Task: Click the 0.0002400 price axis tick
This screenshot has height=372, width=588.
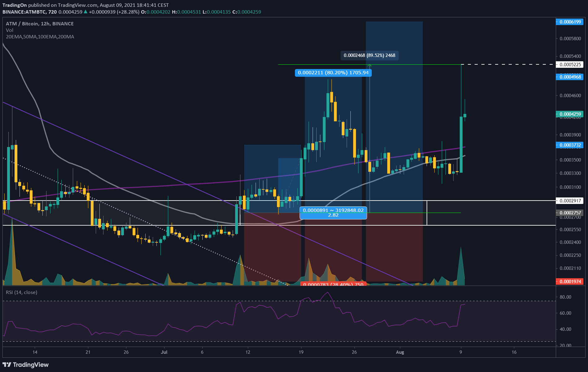Action: click(570, 242)
